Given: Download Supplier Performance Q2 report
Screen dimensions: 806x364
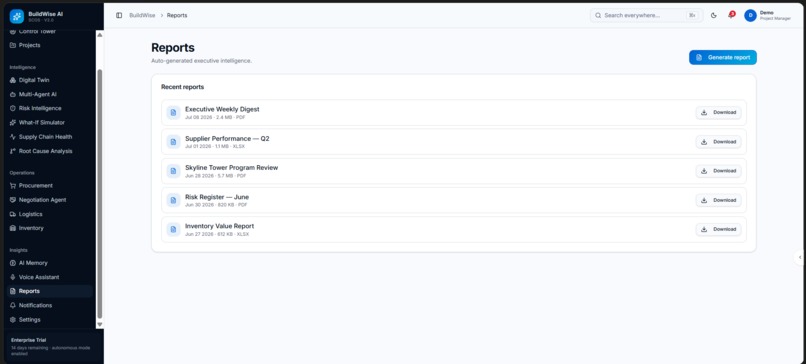Looking at the screenshot, I should point(719,142).
